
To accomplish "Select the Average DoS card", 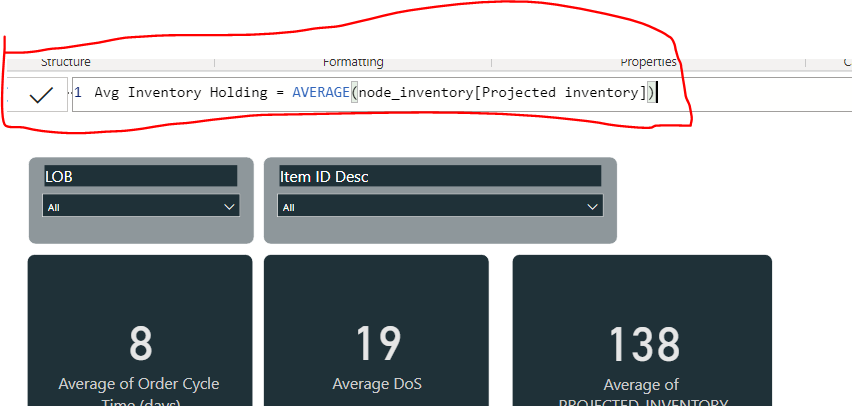I will (376, 330).
